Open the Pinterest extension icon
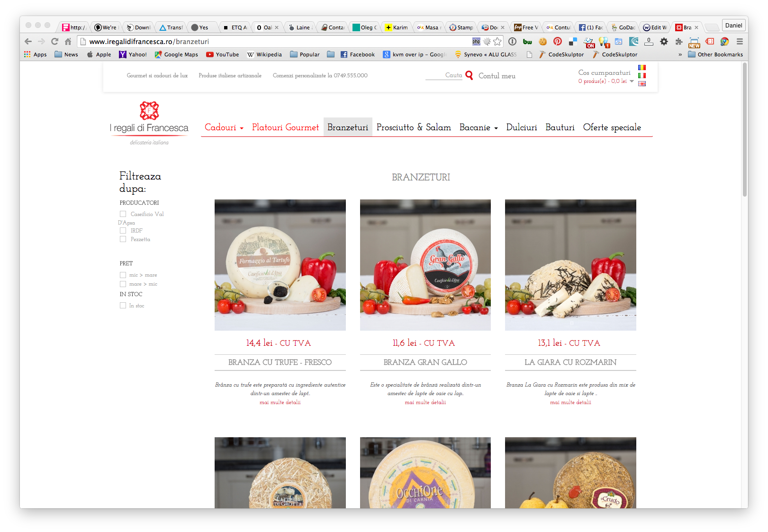Image resolution: width=768 pixels, height=532 pixels. pyautogui.click(x=558, y=42)
